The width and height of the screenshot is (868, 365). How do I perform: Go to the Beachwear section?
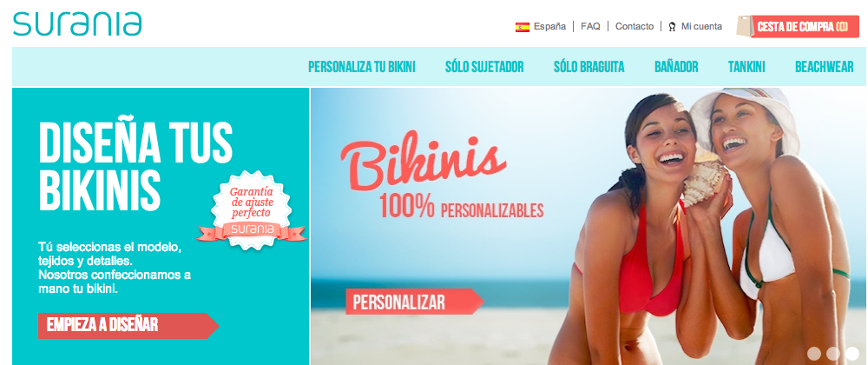[x=825, y=67]
